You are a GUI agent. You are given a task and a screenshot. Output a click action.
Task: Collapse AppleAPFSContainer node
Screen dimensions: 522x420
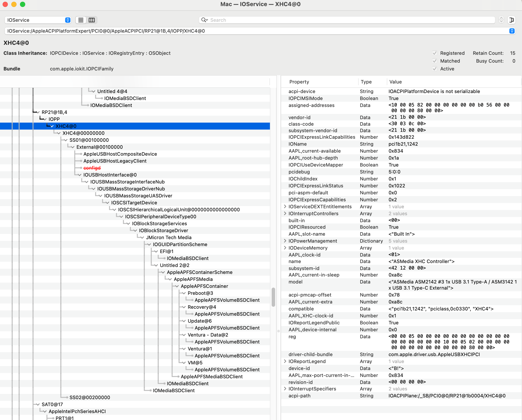coord(177,287)
